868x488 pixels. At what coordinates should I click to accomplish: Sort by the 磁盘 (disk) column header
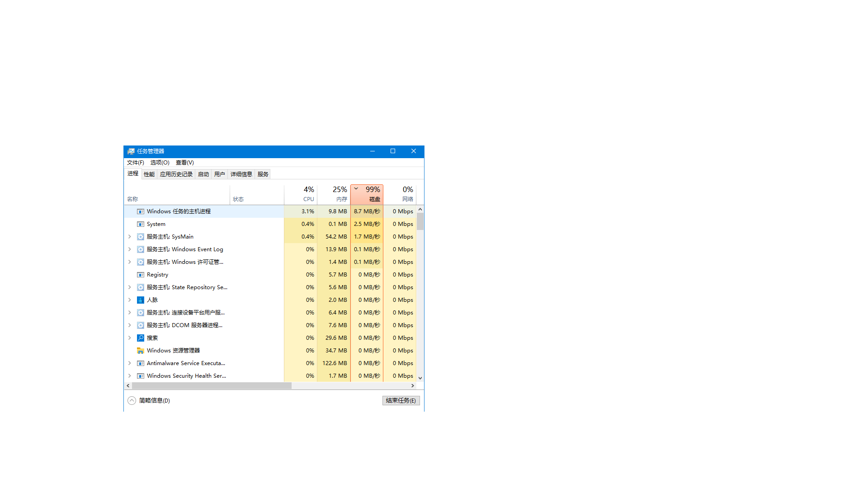(x=367, y=194)
